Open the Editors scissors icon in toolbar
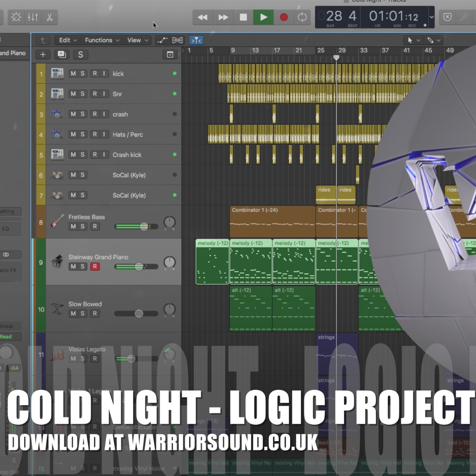476x476 pixels. click(x=49, y=17)
